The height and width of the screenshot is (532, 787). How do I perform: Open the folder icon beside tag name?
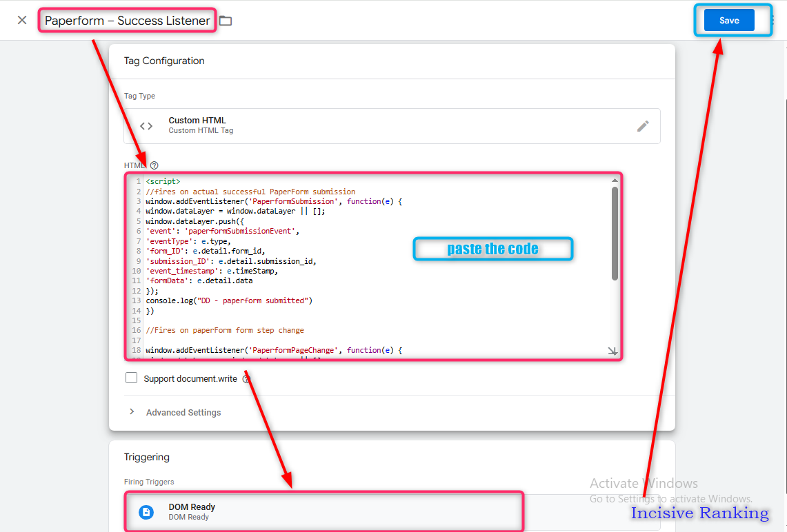click(x=226, y=21)
